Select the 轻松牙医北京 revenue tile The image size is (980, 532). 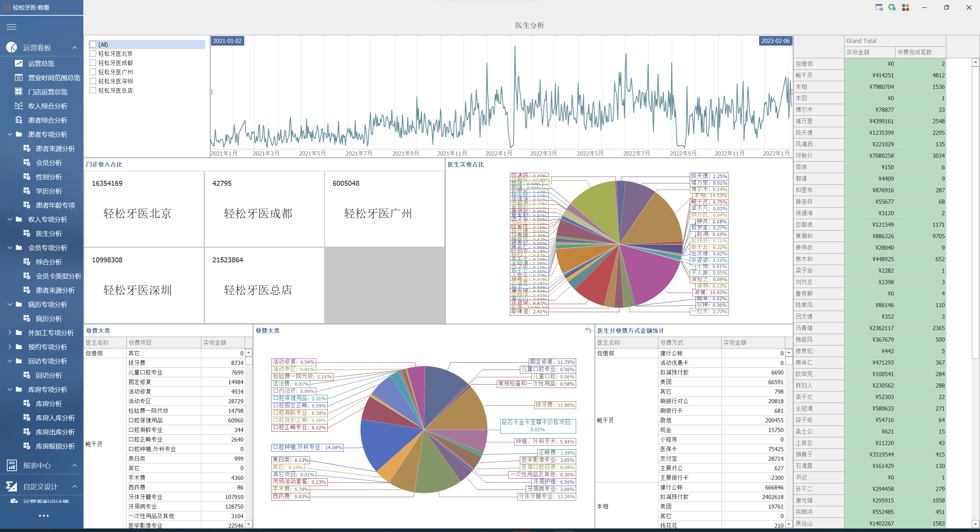click(x=144, y=209)
